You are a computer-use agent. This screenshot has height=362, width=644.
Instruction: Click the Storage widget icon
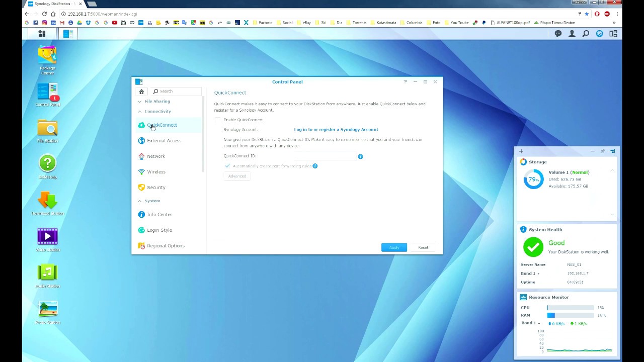[x=524, y=162]
